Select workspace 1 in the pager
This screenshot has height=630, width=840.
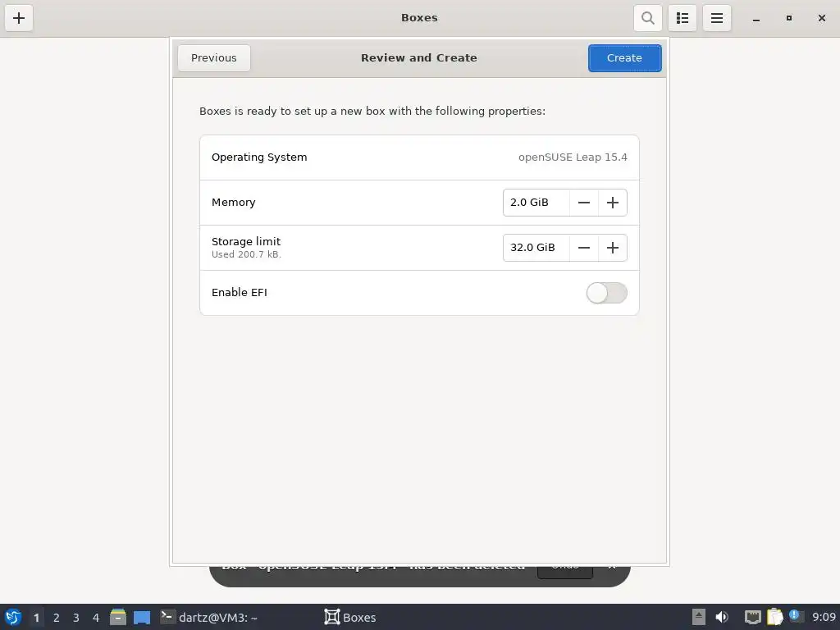pos(36,618)
